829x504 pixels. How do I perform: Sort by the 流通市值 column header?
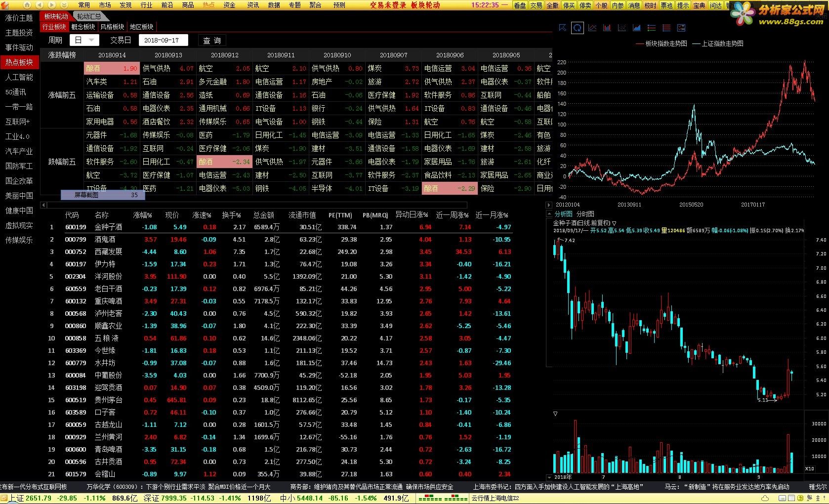(302, 215)
